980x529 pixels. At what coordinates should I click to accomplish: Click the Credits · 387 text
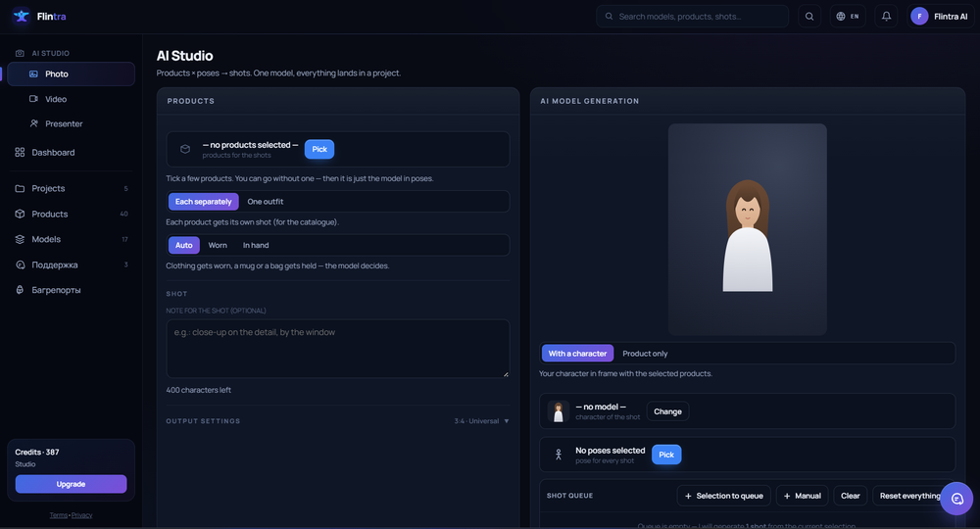tap(37, 453)
